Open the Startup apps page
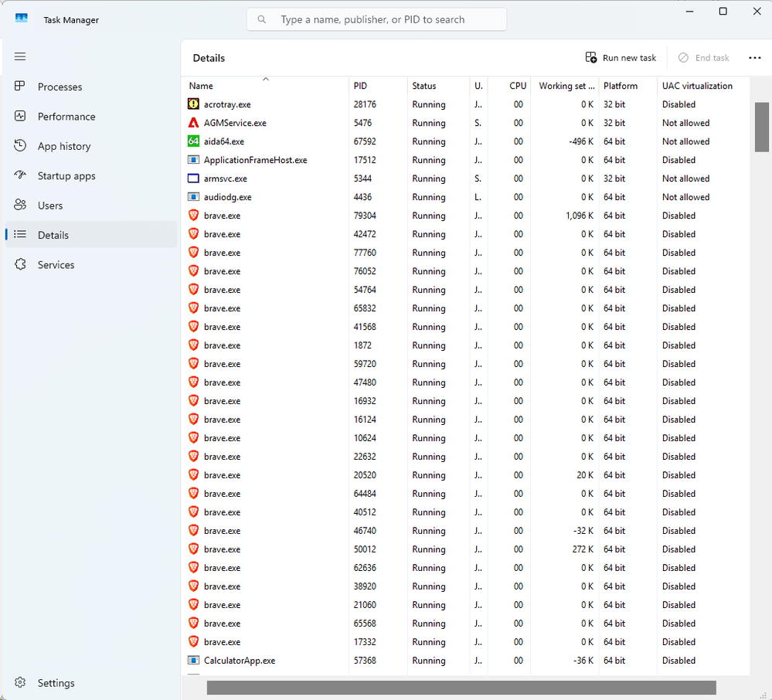 click(91, 175)
